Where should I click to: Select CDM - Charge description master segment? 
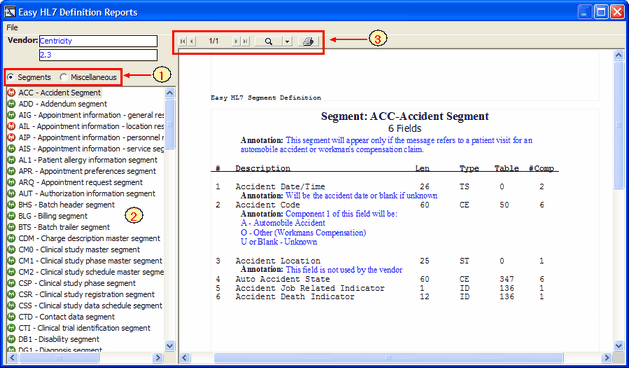coord(89,238)
